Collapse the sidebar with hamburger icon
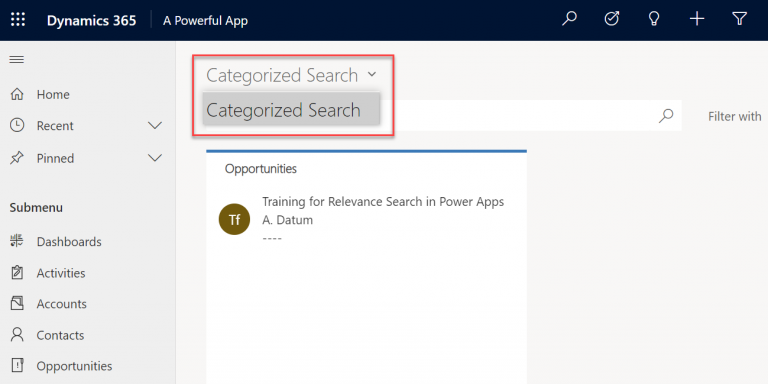 [17, 60]
